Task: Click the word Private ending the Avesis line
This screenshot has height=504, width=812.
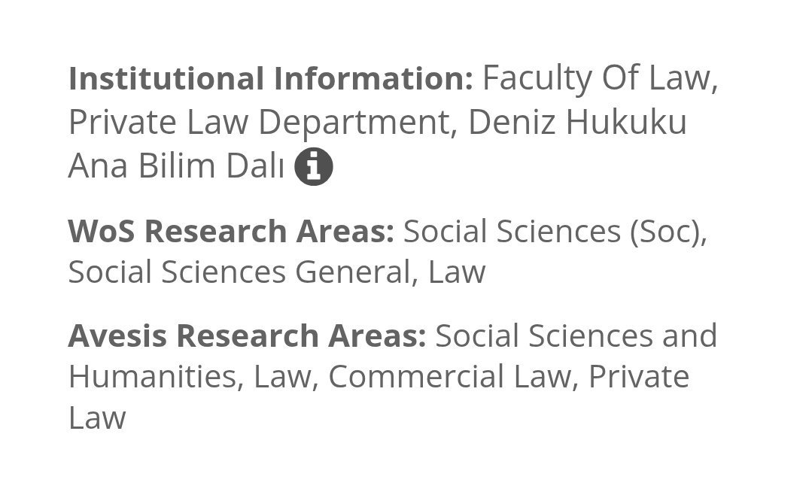Action: [638, 376]
